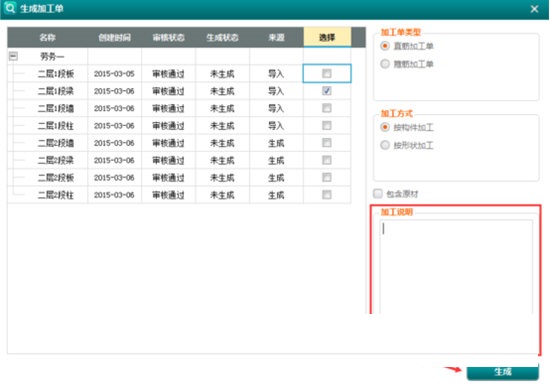
Task: Focus the 加工说明 text area
Action: [456, 267]
